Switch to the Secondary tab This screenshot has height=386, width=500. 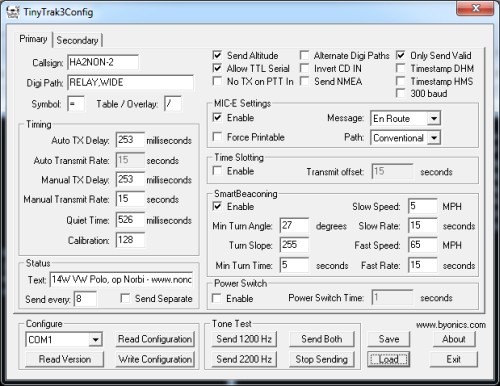pos(77,40)
